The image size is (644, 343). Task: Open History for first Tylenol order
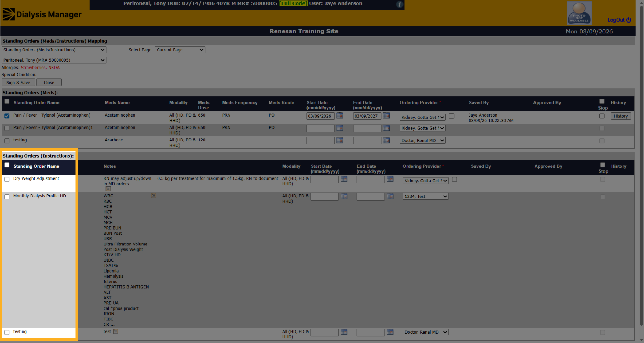[x=621, y=116]
